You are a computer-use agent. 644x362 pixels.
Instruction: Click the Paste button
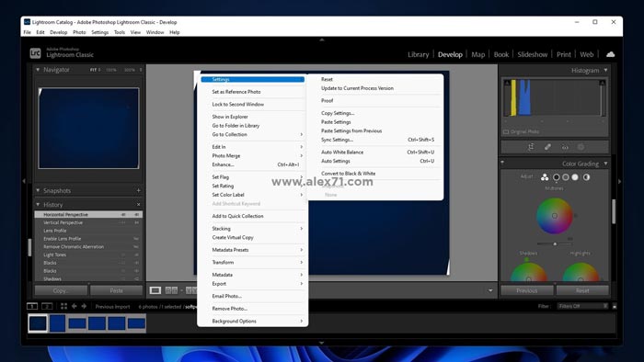(x=116, y=290)
